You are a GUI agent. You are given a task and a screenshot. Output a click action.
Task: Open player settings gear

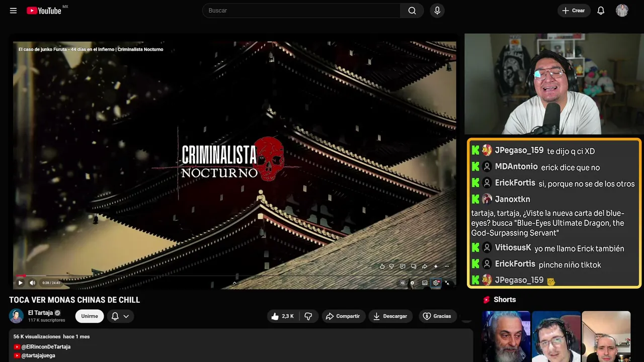(436, 283)
